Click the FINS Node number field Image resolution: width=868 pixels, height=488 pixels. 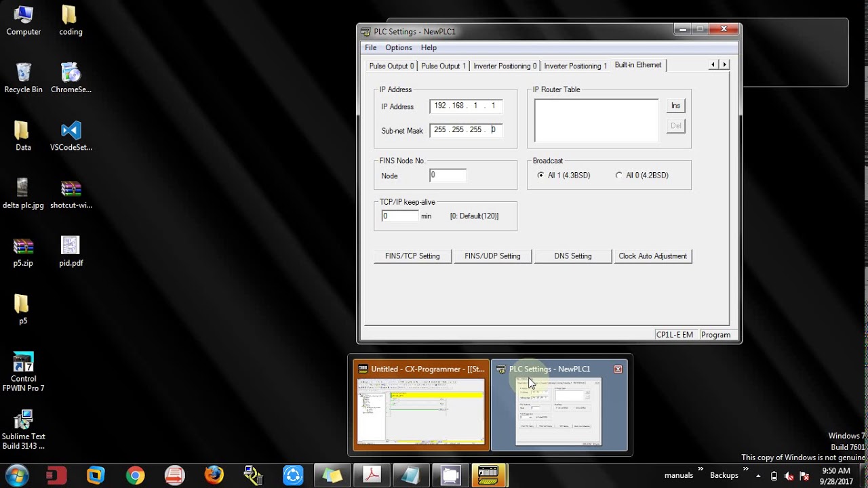click(x=448, y=176)
